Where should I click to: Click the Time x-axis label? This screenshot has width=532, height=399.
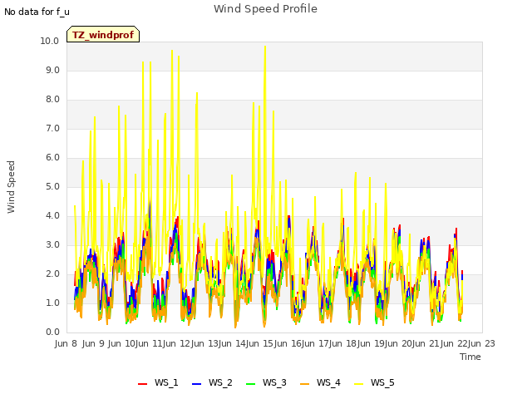click(470, 357)
